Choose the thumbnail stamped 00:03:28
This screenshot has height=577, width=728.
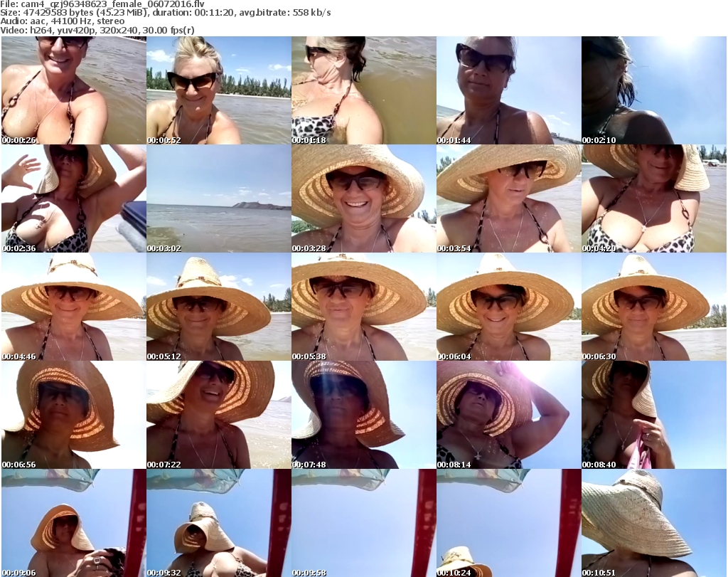pos(363,198)
